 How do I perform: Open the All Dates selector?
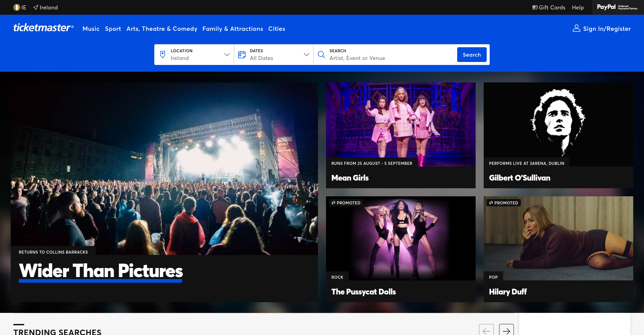click(x=274, y=55)
